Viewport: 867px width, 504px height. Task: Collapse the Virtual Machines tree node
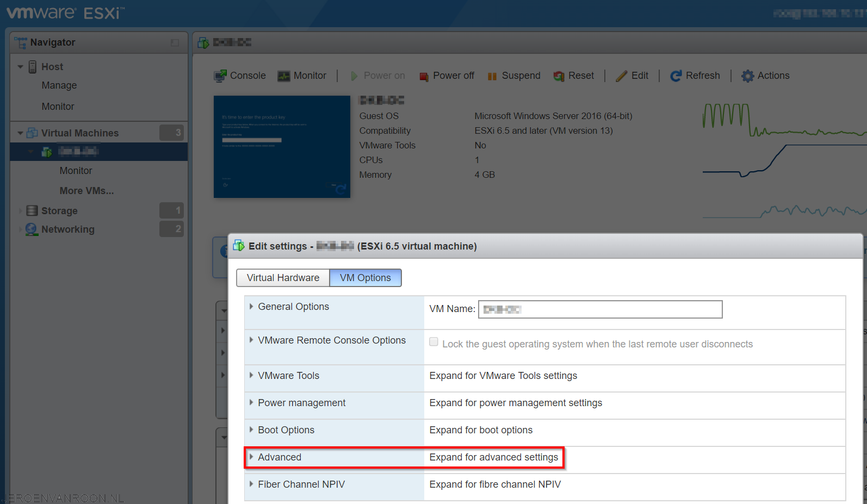point(20,133)
